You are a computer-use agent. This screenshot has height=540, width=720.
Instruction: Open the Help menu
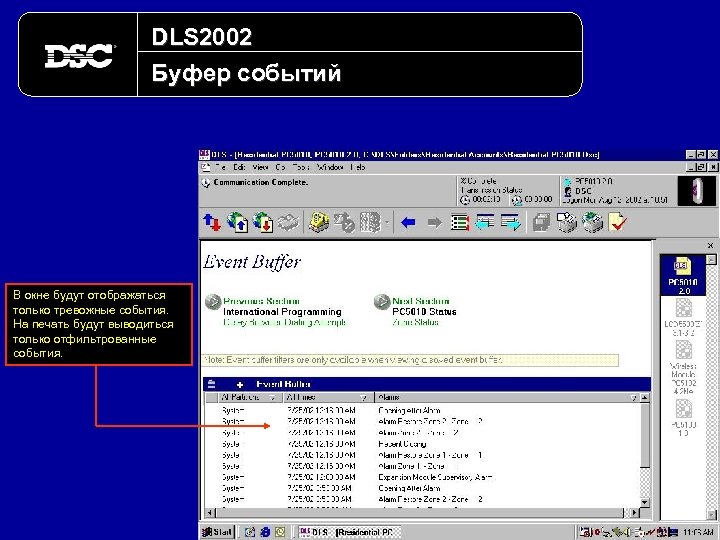pos(357,167)
